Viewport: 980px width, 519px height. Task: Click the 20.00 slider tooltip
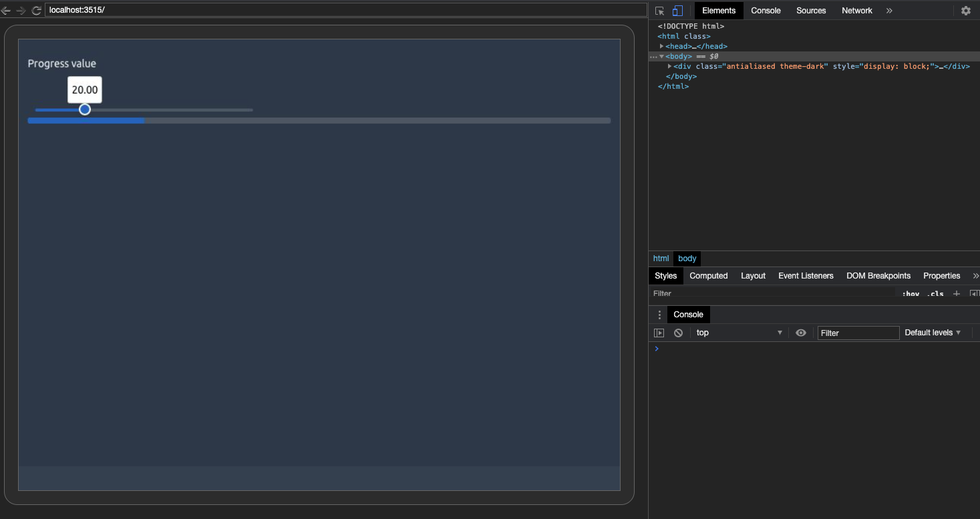click(85, 90)
